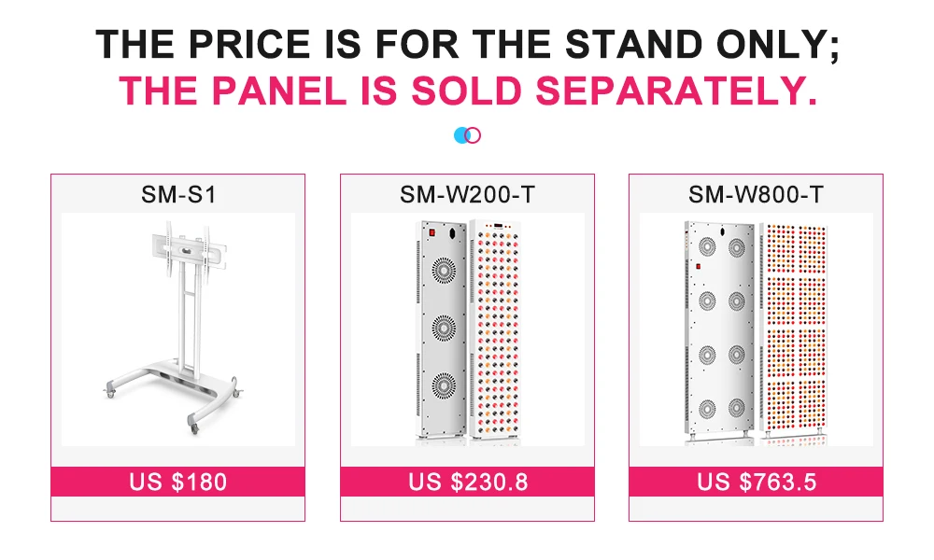
Task: Click the SM-W200-T product title
Action: pos(468,195)
